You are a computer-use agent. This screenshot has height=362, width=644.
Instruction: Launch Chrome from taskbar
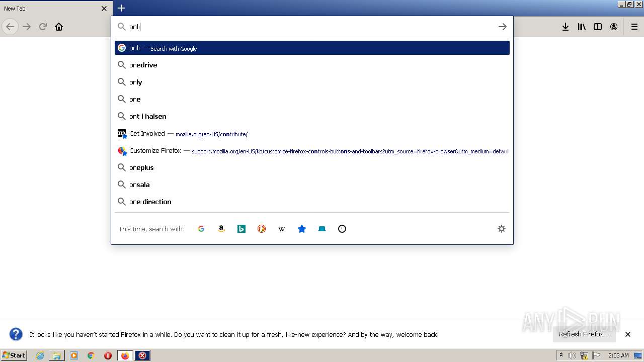click(91, 355)
